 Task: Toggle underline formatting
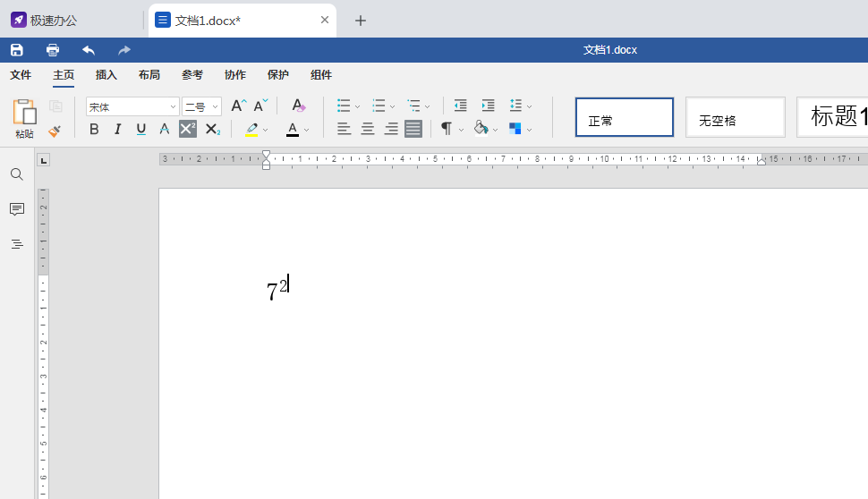point(141,129)
